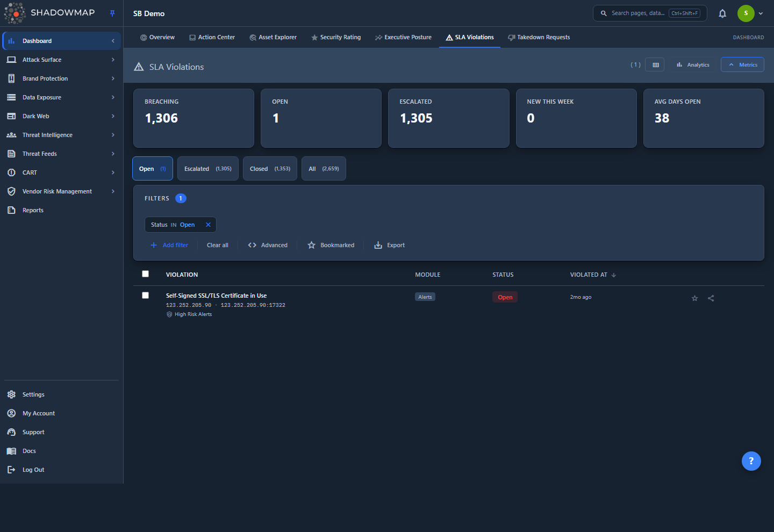
Task: Switch to the Takedown Requests tab
Action: [539, 38]
